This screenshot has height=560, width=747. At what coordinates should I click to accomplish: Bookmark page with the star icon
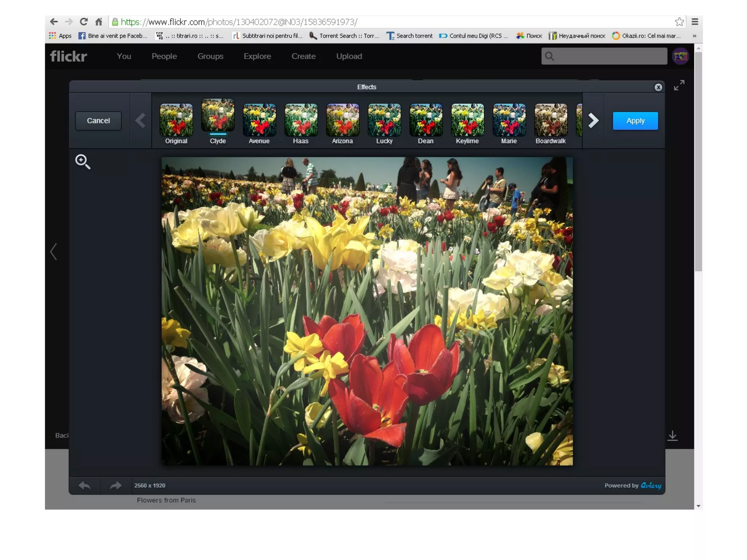[x=679, y=22]
